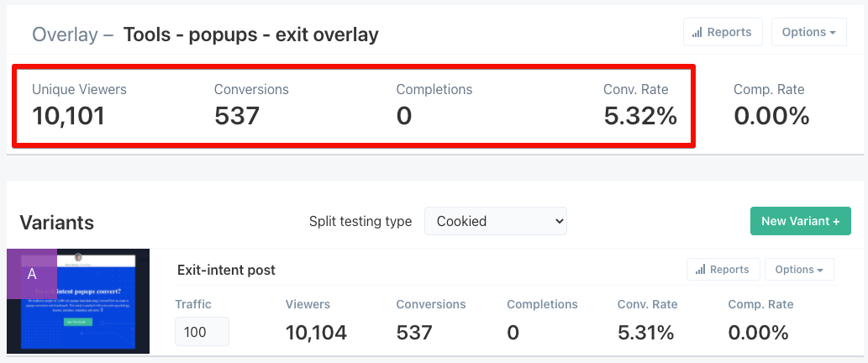
Task: Open the overlay-level Reports bar chart button
Action: [x=722, y=32]
